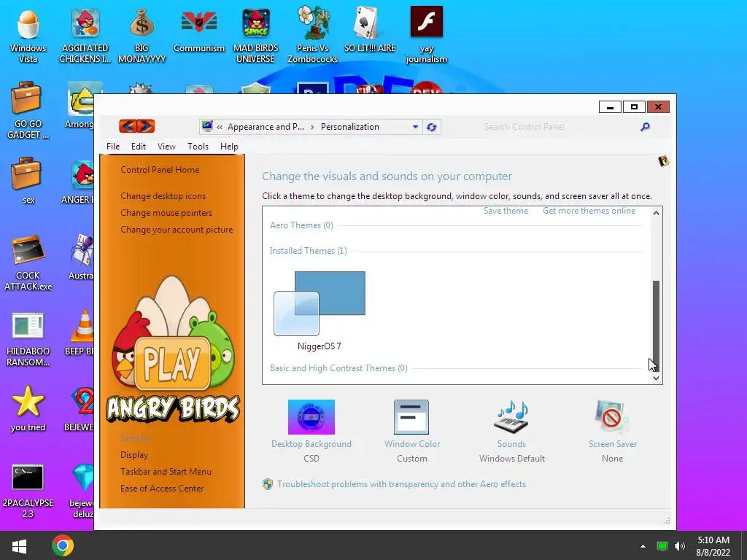Select the GO GO GADGET briefcase icon

(x=28, y=111)
